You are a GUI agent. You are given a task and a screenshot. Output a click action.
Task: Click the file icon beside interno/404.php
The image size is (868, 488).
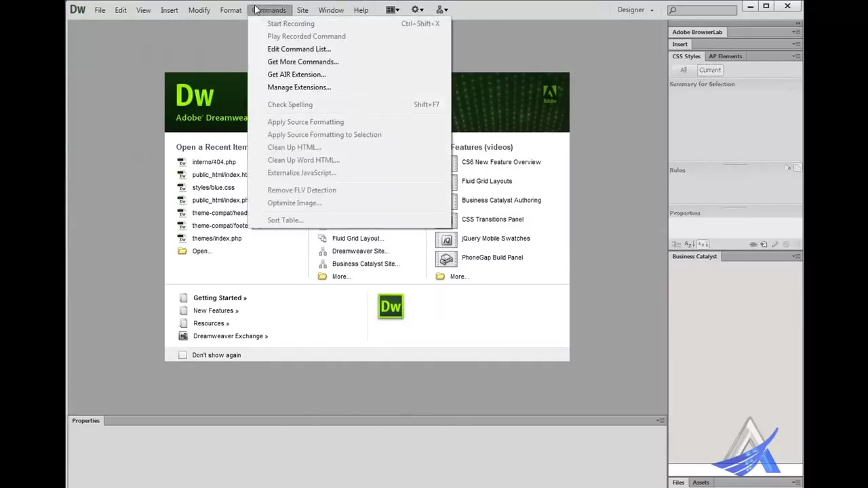[182, 162]
